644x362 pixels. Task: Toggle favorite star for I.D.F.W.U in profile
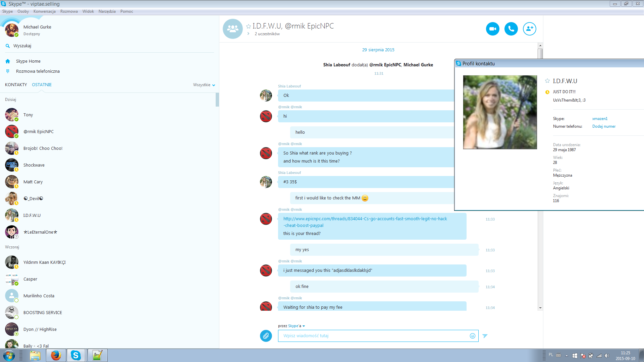[x=547, y=81]
